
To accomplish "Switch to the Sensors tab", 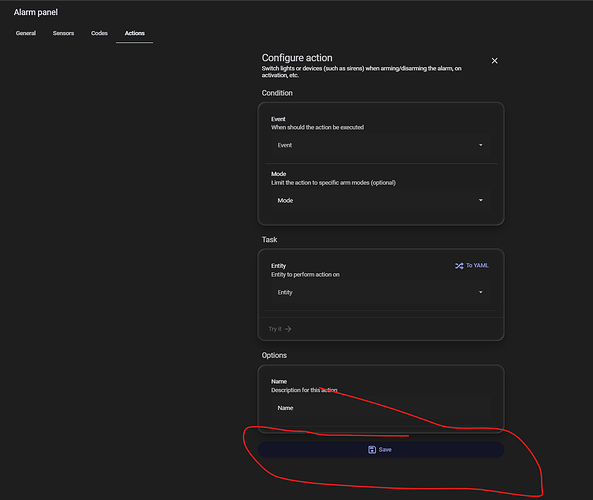I will (63, 33).
